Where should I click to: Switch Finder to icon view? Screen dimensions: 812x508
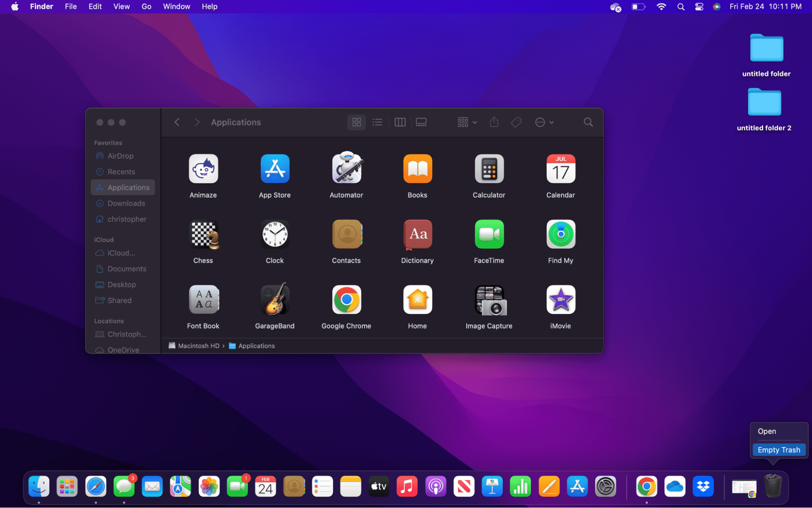tap(357, 122)
